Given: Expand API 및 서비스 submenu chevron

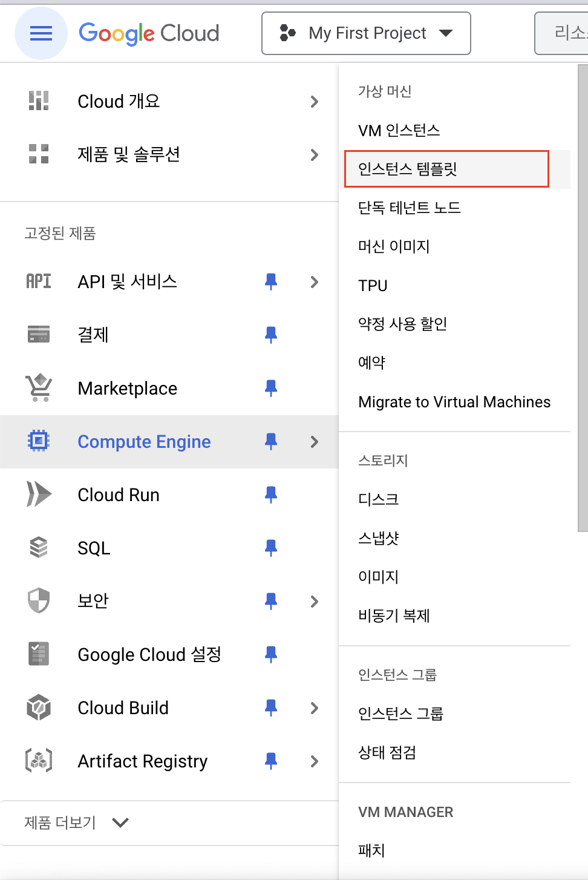Looking at the screenshot, I should 314,282.
